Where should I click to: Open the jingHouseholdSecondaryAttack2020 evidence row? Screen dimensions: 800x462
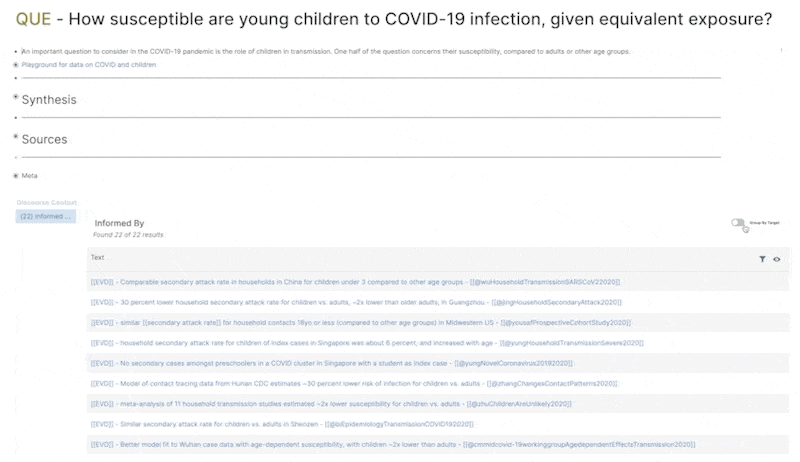[x=356, y=302]
